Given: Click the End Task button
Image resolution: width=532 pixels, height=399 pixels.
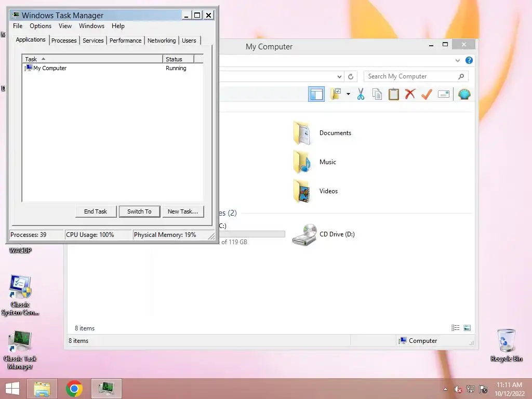Looking at the screenshot, I should click(96, 211).
